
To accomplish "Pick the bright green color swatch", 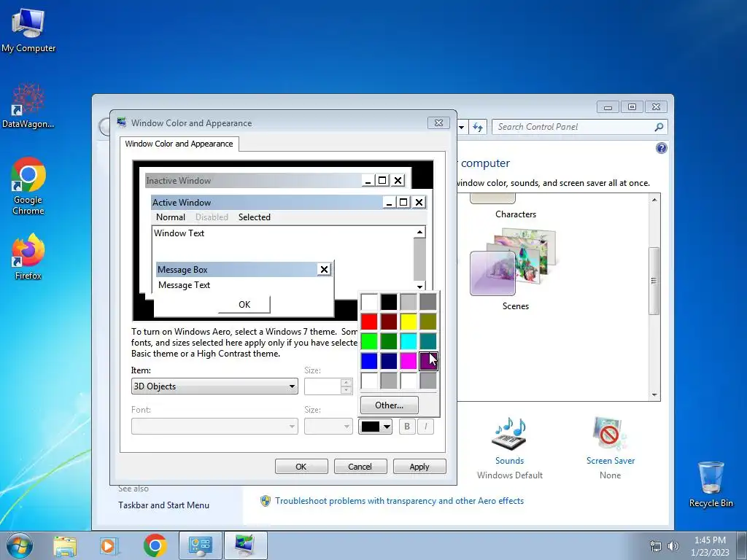I will [369, 341].
